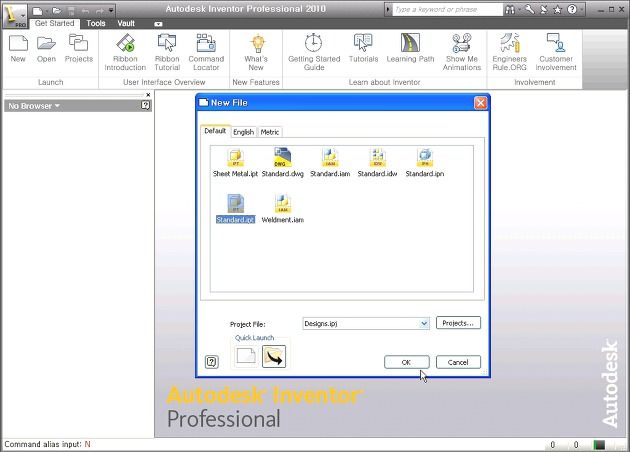Click the green status indicator in status bar
Screen dimensions: 630x452
(599, 444)
